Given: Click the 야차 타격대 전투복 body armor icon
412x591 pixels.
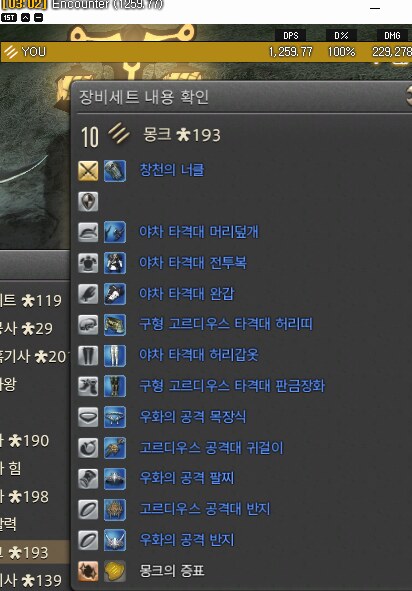Looking at the screenshot, I should click(115, 263).
